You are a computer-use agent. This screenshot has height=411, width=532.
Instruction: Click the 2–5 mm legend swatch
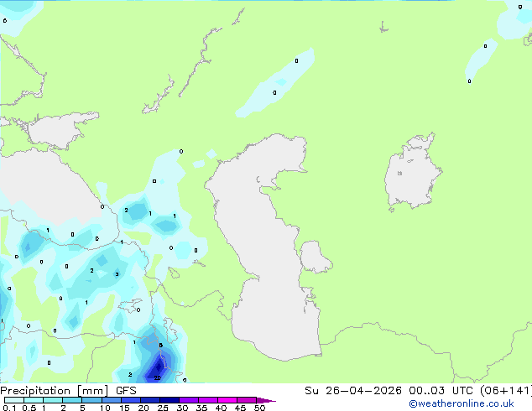[x=72, y=400]
